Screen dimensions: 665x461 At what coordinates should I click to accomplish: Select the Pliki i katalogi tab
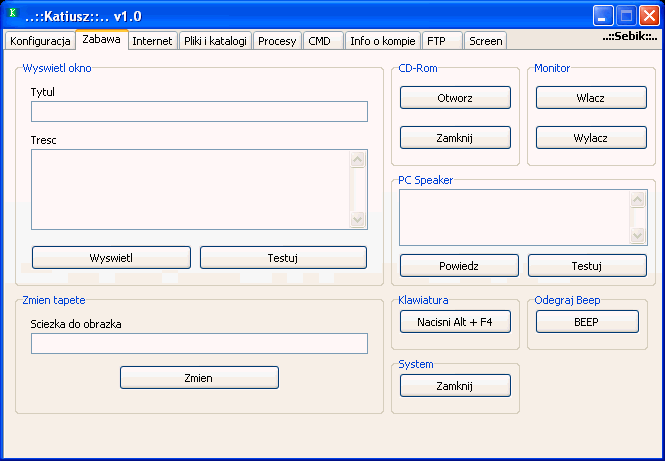tap(216, 41)
